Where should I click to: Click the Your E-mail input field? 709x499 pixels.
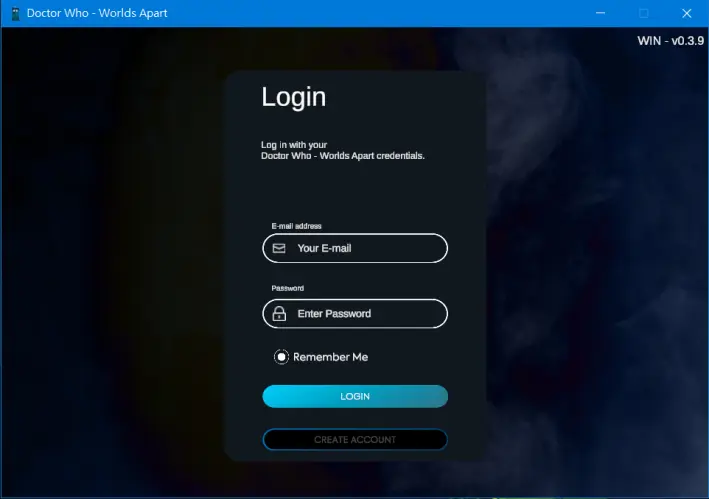pos(355,248)
